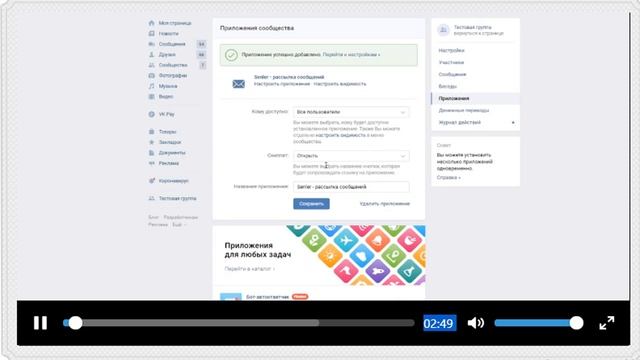Click the volume slider knob
640x360 pixels.
pos(576,323)
